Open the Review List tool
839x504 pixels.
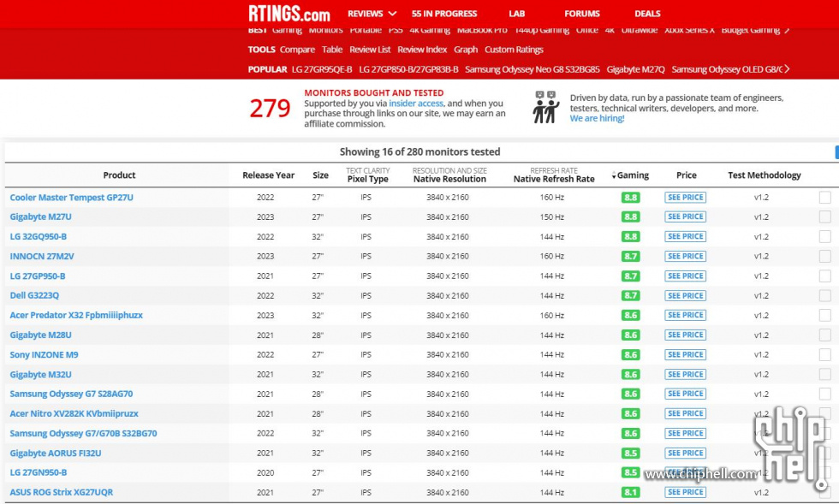[370, 50]
